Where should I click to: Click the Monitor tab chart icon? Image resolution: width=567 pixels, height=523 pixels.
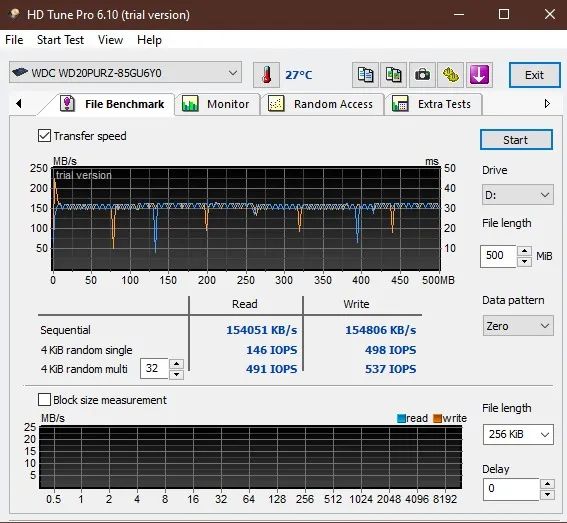pyautogui.click(x=190, y=104)
